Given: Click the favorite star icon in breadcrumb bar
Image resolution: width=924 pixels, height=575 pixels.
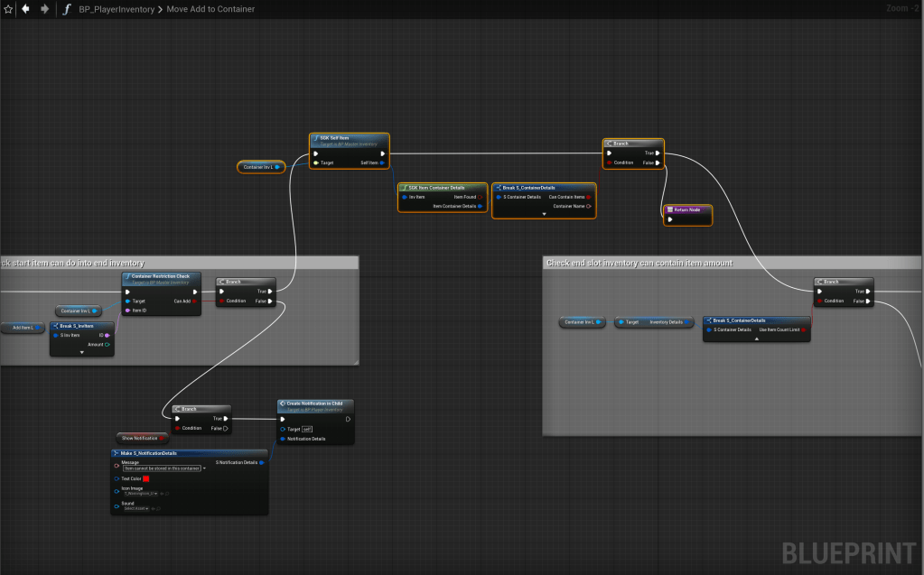Looking at the screenshot, I should (x=8, y=9).
